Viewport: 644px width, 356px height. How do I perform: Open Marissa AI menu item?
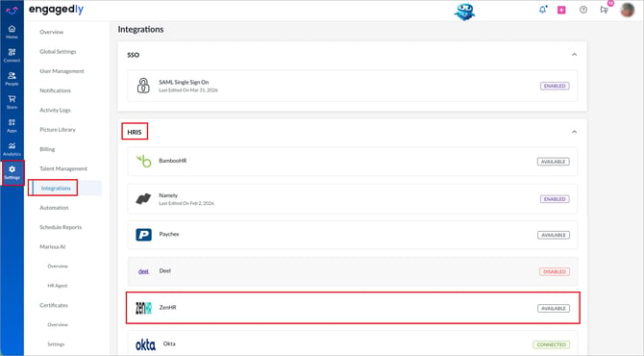[53, 246]
